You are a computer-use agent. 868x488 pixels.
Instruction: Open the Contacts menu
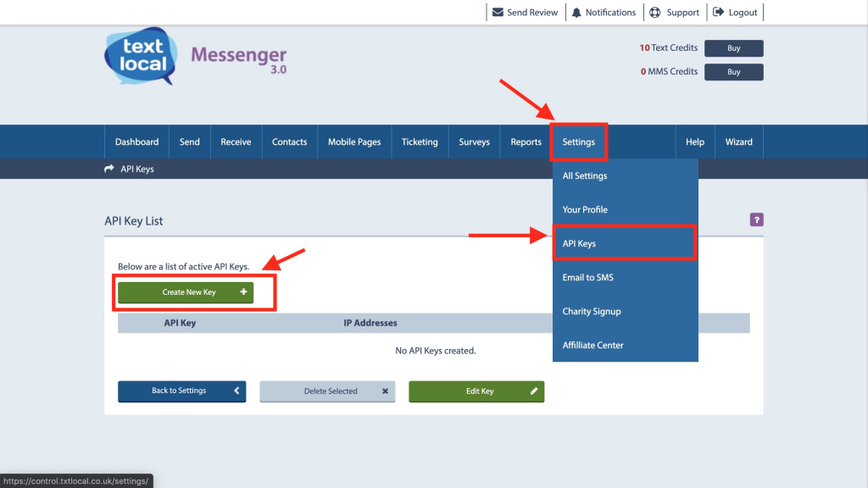[290, 141]
